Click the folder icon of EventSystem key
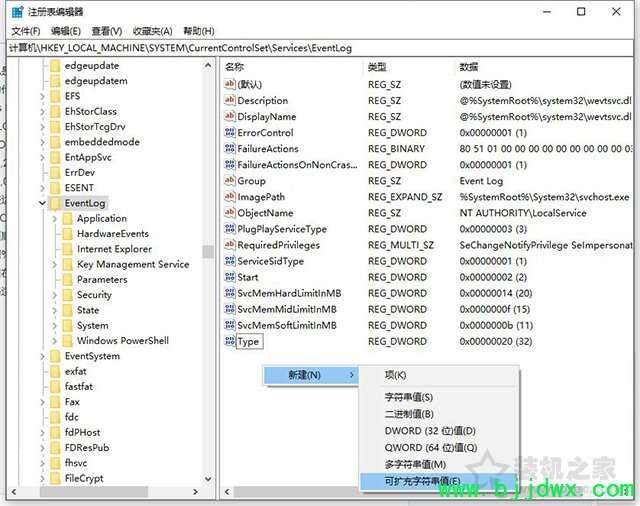This screenshot has width=640, height=506. [x=55, y=356]
